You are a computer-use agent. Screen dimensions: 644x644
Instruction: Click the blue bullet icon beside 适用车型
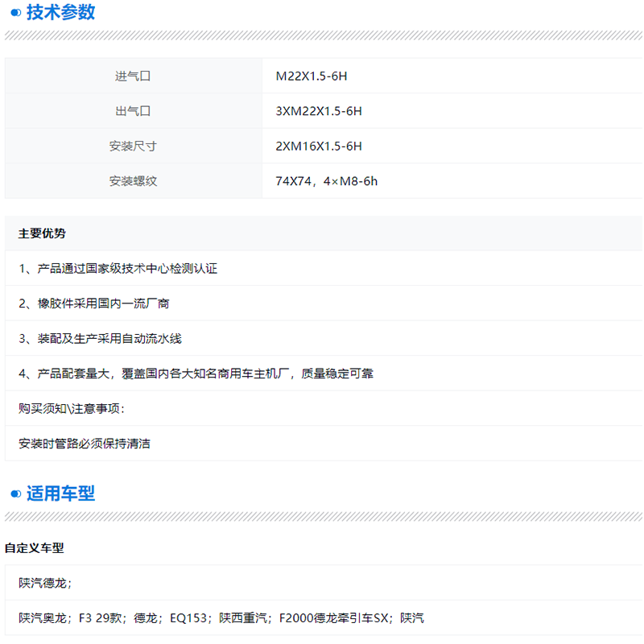15,494
